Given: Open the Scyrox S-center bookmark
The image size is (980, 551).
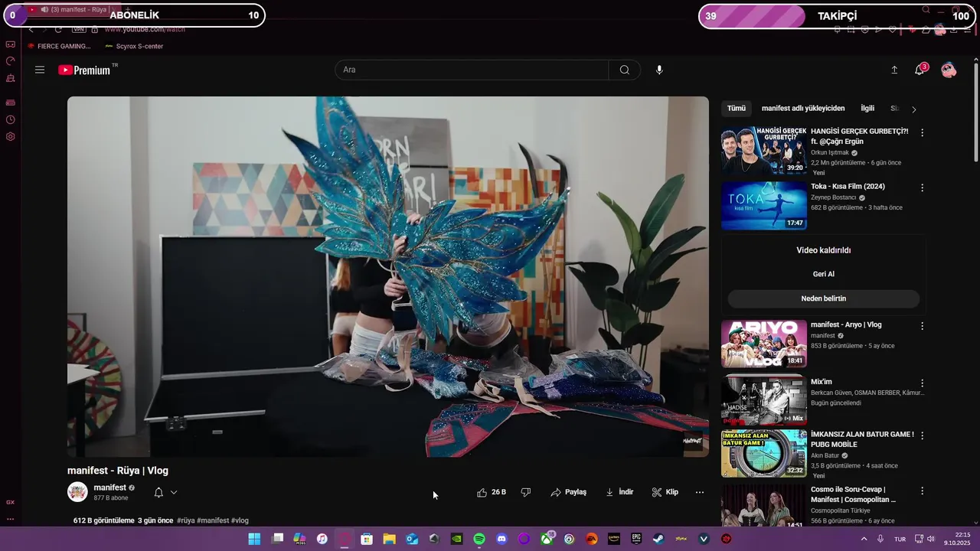Looking at the screenshot, I should click(134, 46).
